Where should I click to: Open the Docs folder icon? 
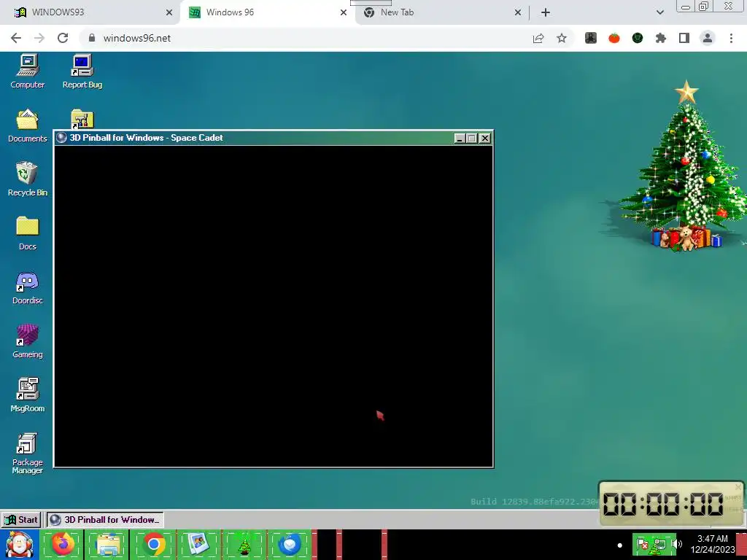click(x=27, y=233)
